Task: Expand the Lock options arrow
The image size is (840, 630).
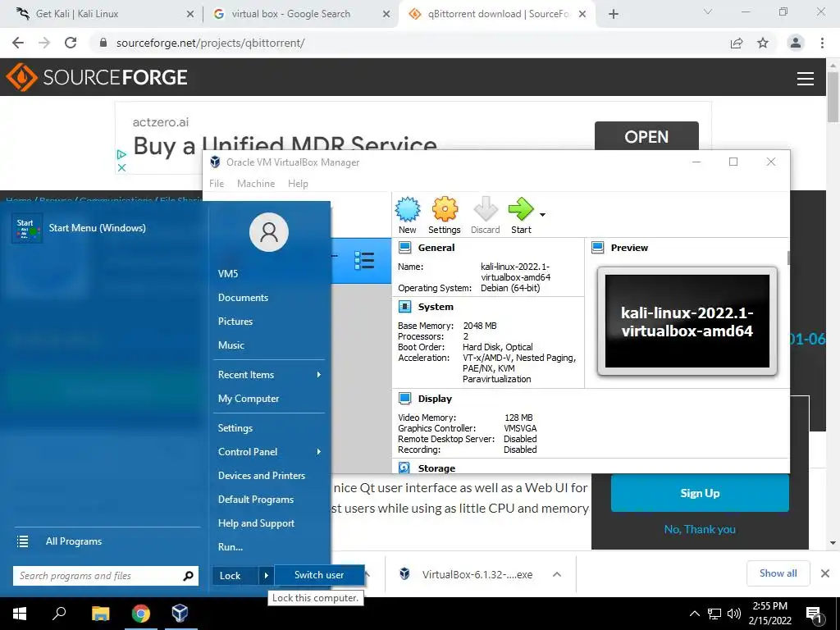Action: coord(266,575)
